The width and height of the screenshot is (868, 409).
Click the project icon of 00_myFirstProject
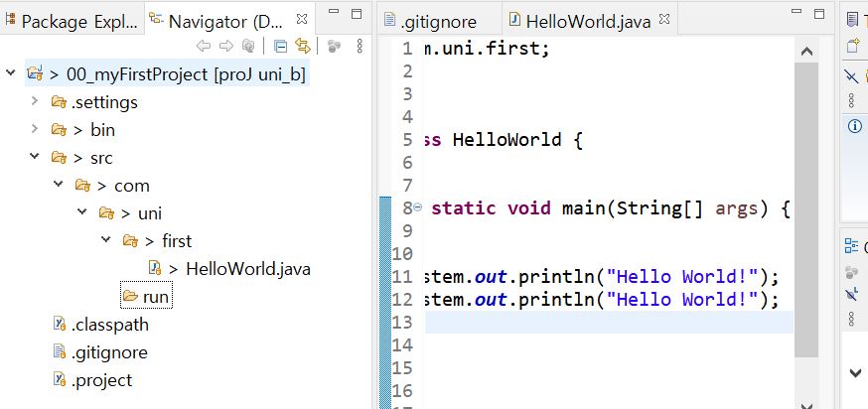[x=35, y=73]
